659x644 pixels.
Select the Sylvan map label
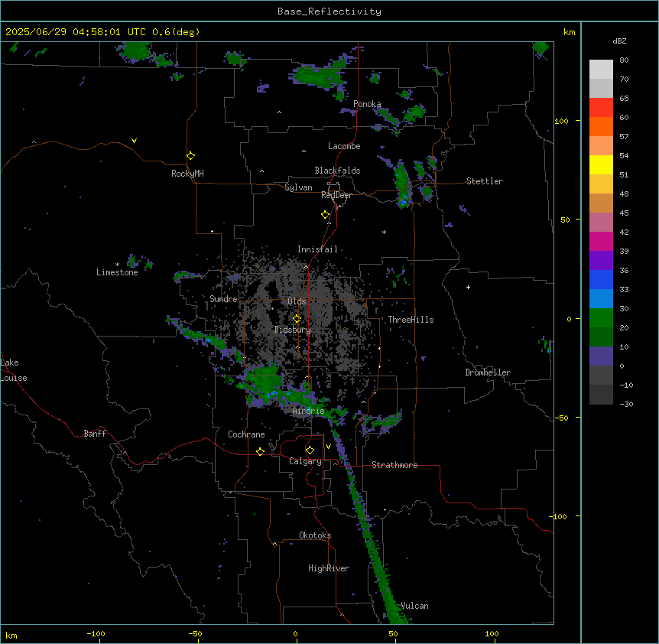[x=298, y=187]
